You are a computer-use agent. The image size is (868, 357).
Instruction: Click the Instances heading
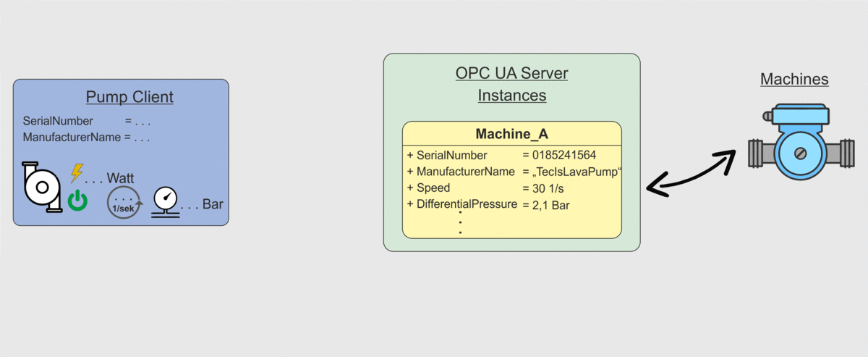point(511,96)
